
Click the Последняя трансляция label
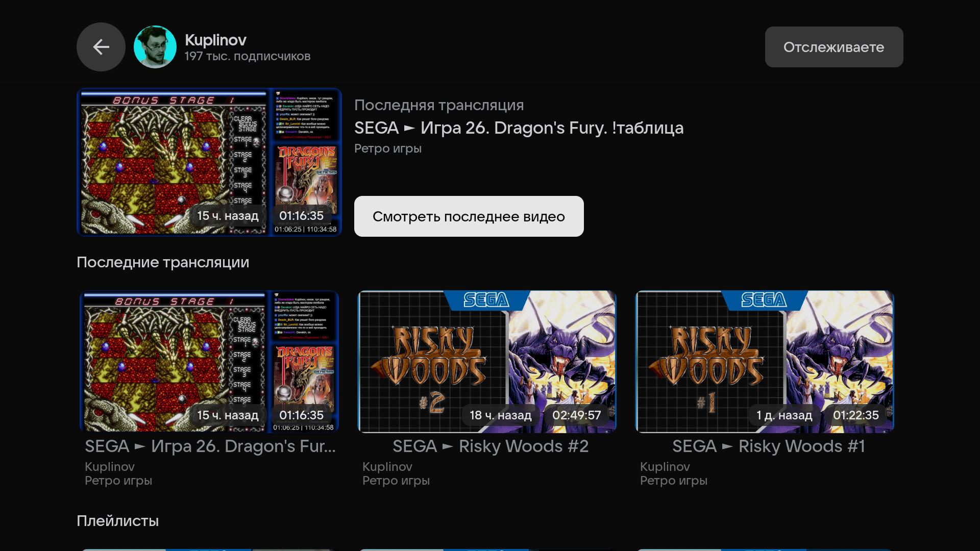coord(439,105)
